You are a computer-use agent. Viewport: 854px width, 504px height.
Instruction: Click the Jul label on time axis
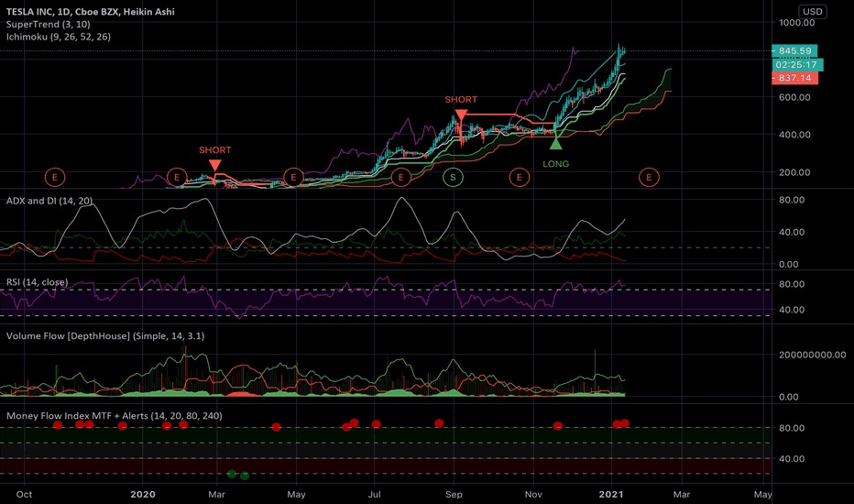(374, 494)
